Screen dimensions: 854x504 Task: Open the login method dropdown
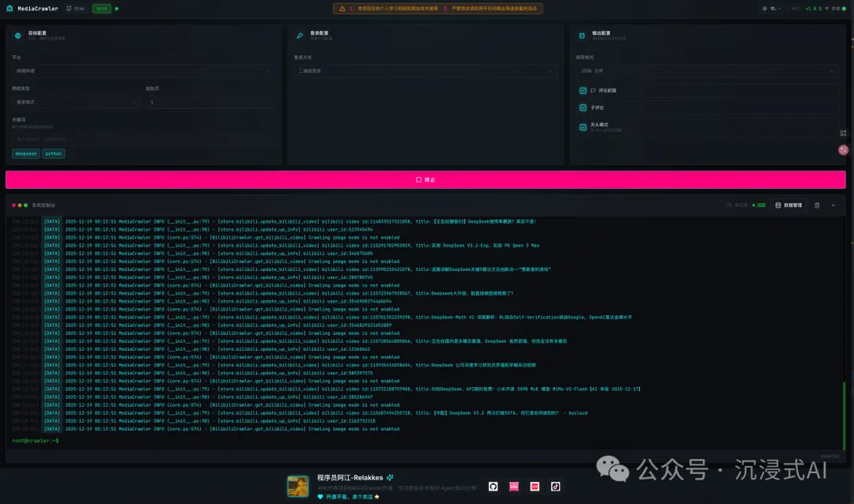point(425,71)
